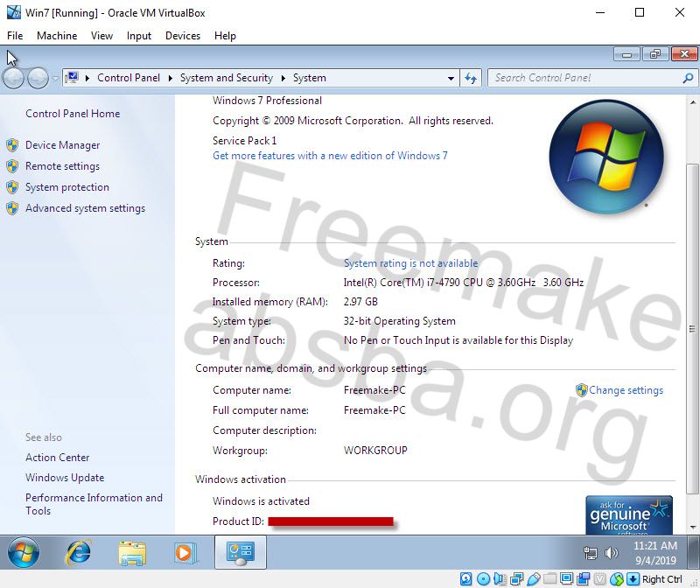The height and width of the screenshot is (588, 700).
Task: Click into Search Control Panel field
Action: click(584, 78)
